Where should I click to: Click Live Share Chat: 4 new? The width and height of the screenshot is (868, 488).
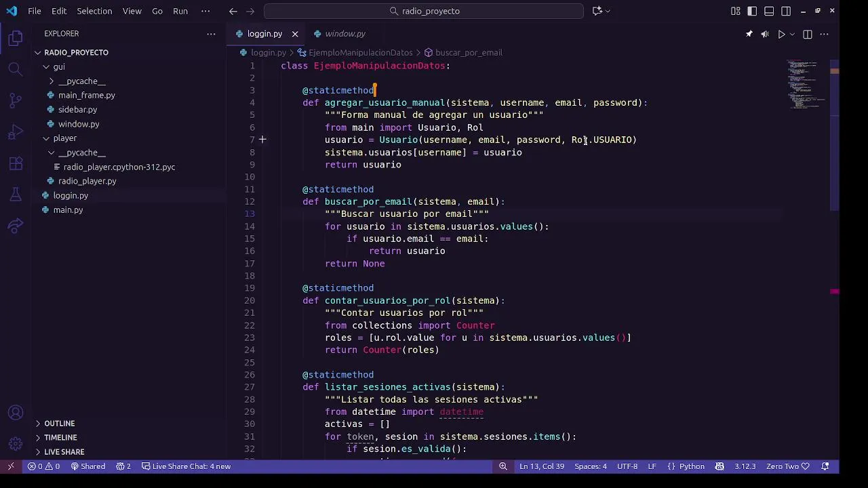pos(186,466)
